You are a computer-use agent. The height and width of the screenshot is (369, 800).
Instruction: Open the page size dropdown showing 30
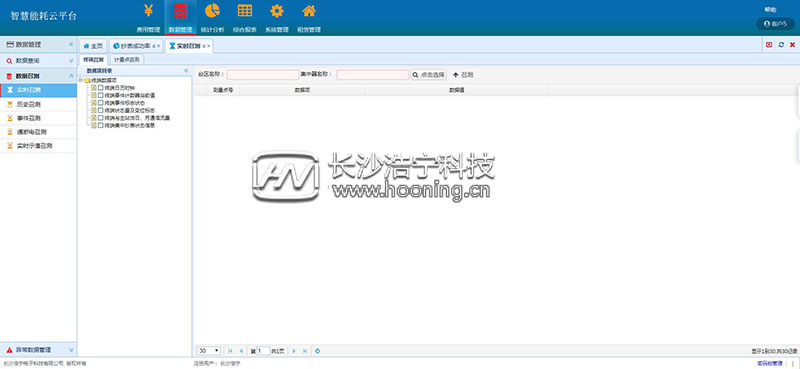(x=209, y=351)
